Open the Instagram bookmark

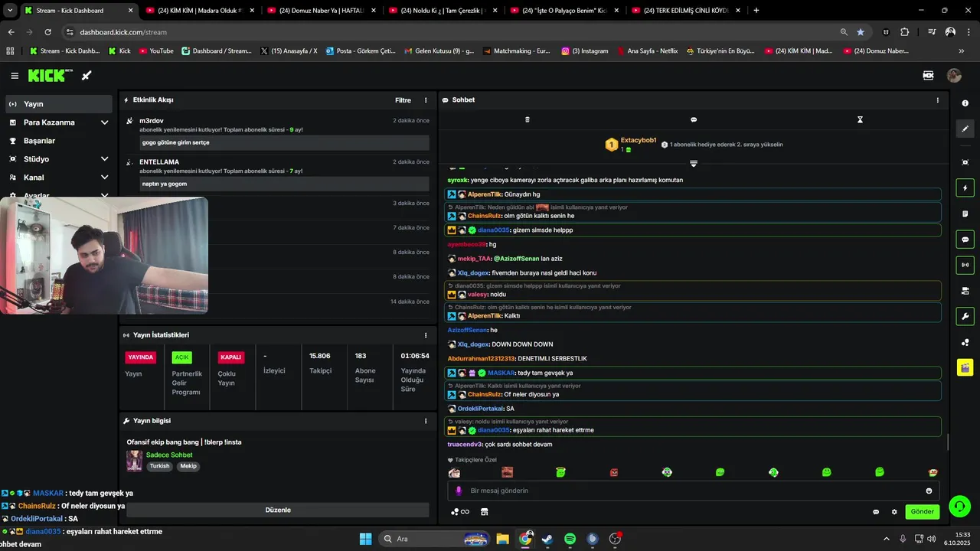(585, 51)
